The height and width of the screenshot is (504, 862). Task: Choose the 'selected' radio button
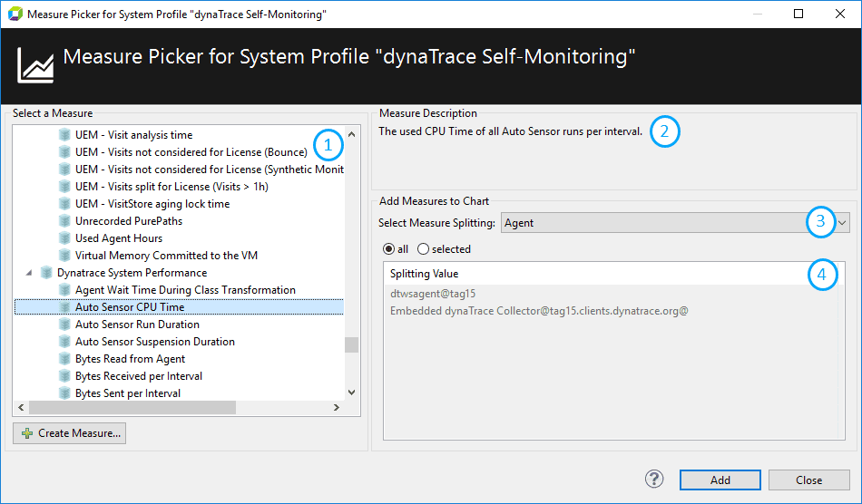pyautogui.click(x=423, y=249)
